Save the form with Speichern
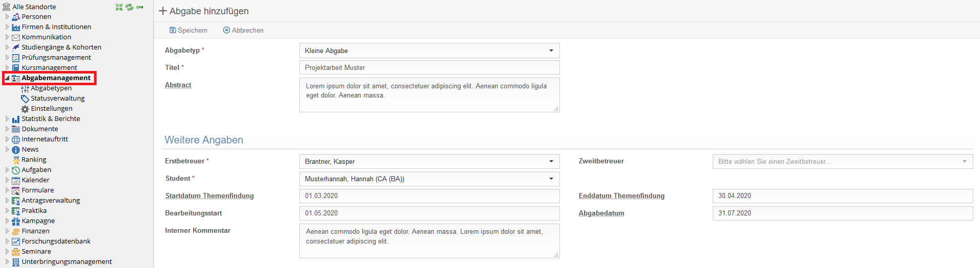980x268 pixels. pos(189,30)
